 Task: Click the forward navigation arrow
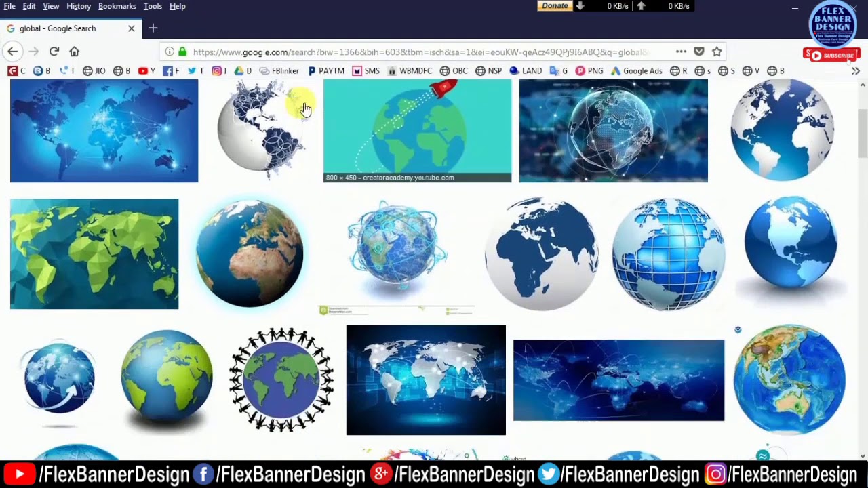[x=33, y=52]
